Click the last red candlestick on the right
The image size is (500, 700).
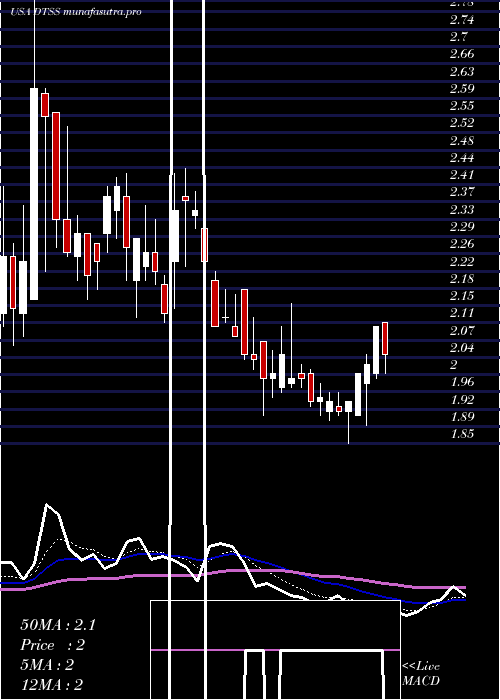(x=385, y=338)
